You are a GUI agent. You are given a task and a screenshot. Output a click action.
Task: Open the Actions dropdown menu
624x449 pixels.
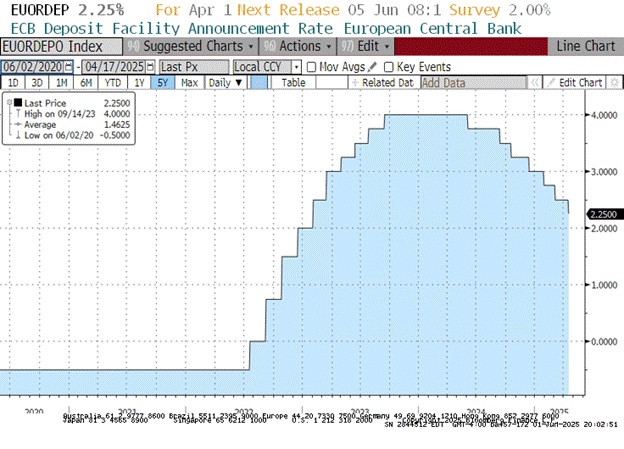(298, 47)
